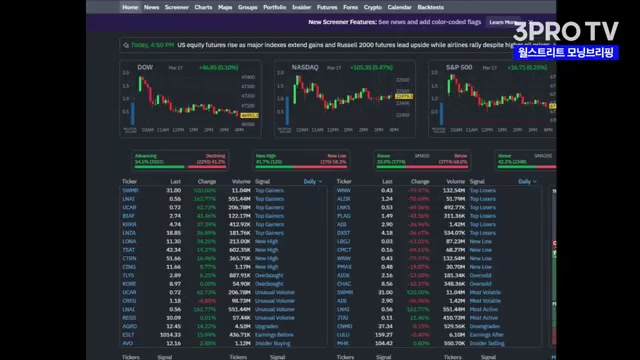The image size is (640, 360).
Task: Open ticker CMCT in the New Low rows
Action: [344, 250]
